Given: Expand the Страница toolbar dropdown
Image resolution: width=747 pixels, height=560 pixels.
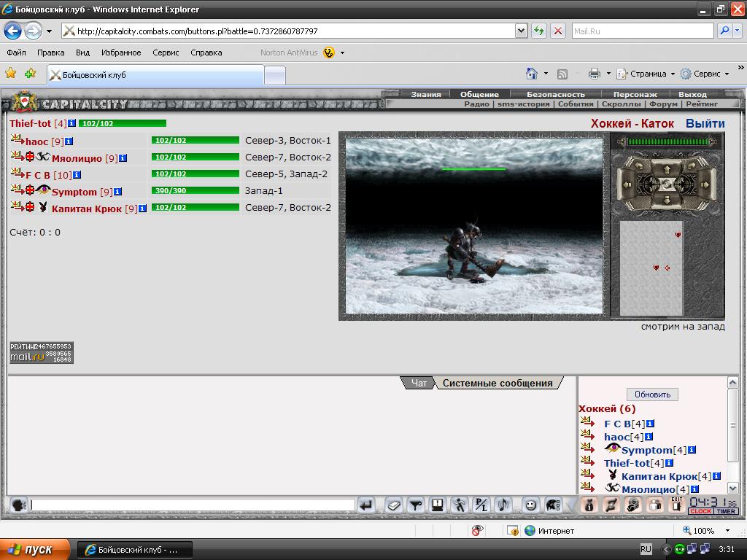Looking at the screenshot, I should 673,74.
